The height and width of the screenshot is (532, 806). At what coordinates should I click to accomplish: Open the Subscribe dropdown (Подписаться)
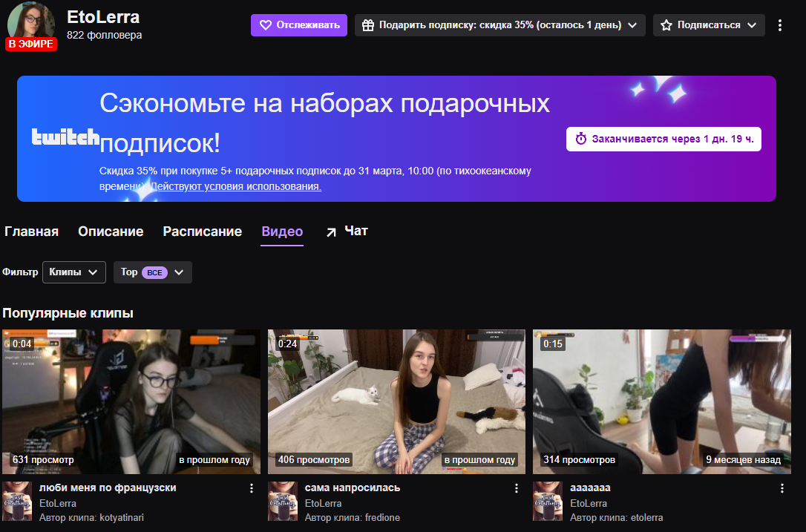[x=709, y=25]
